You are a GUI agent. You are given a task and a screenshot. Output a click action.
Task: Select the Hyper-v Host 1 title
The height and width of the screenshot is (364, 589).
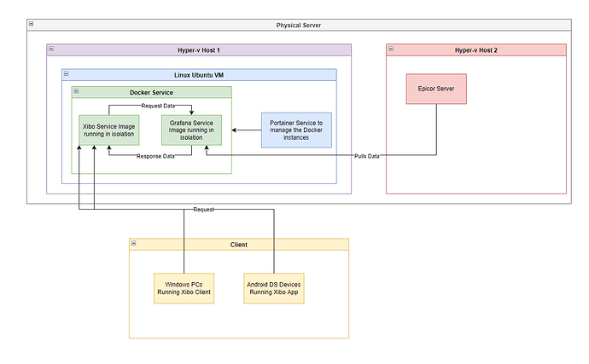click(x=199, y=50)
